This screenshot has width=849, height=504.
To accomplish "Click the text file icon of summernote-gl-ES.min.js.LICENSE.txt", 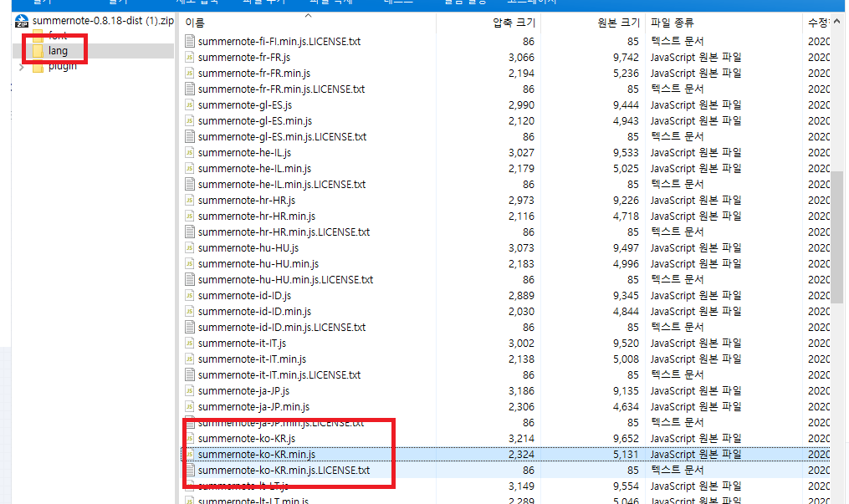I will (x=190, y=137).
